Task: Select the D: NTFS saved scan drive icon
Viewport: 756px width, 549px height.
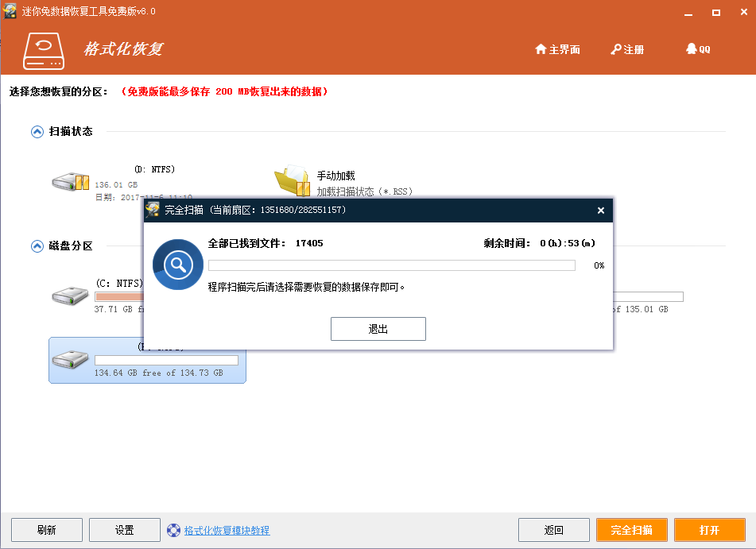Action: 71,182
